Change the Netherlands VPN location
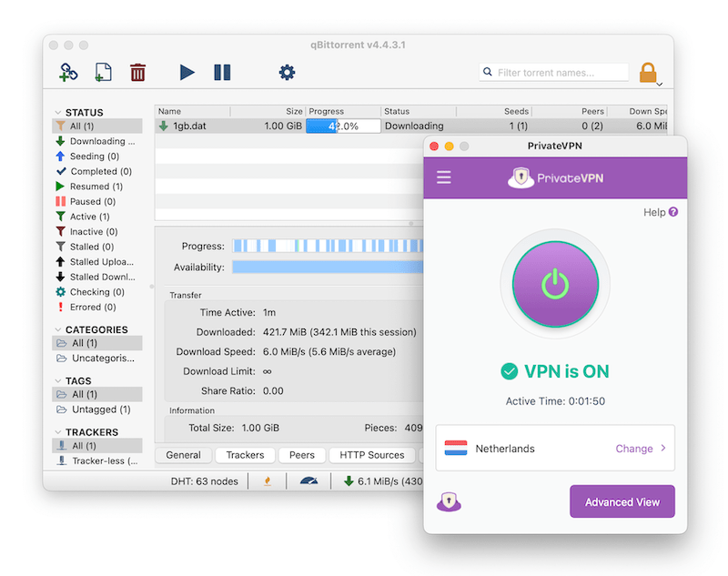 634,448
